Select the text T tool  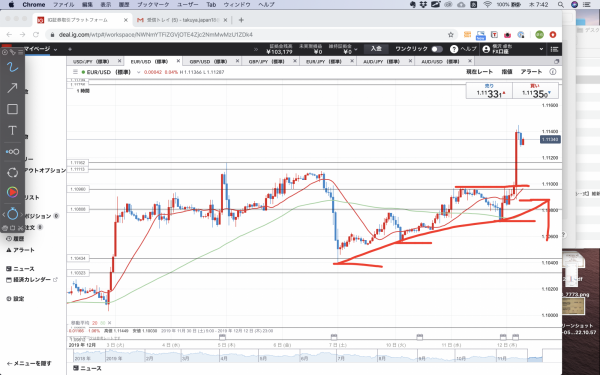[x=12, y=130]
